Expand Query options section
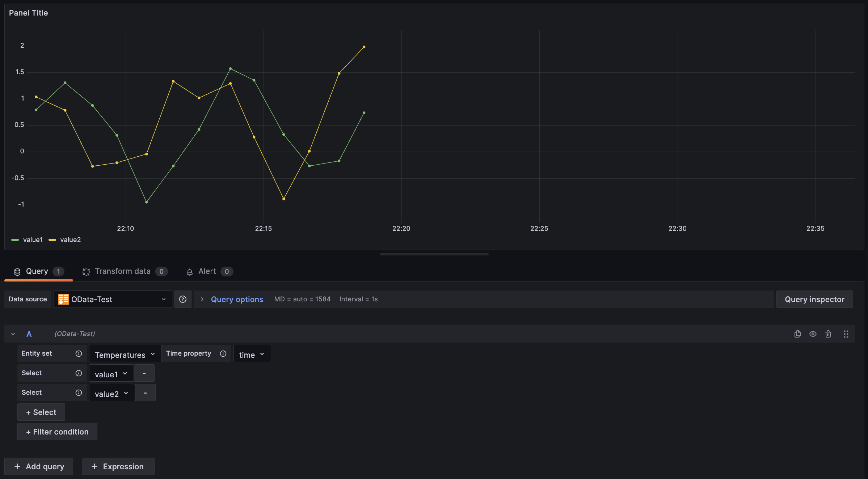This screenshot has width=868, height=479. click(x=237, y=299)
